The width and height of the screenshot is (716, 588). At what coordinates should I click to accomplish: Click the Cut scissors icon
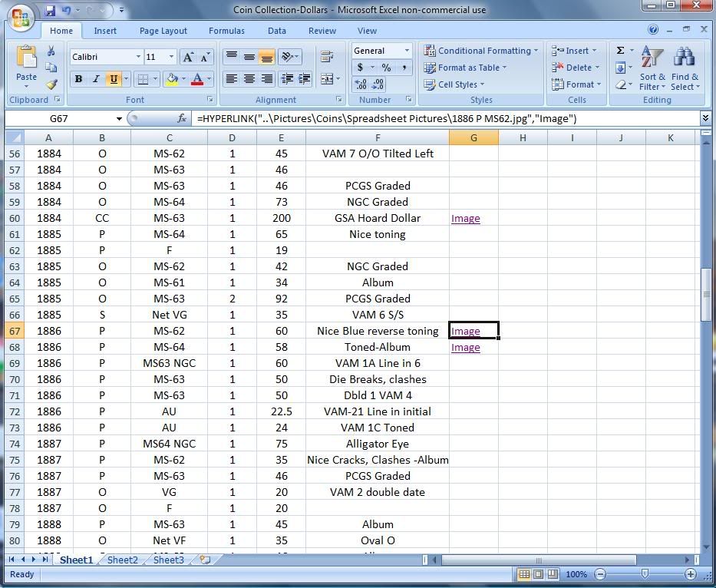[51, 51]
